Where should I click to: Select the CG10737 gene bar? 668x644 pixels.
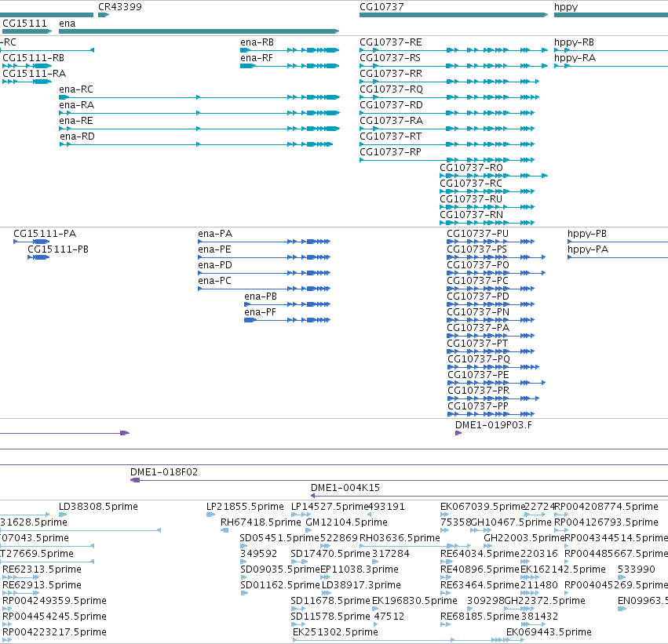pyautogui.click(x=454, y=15)
